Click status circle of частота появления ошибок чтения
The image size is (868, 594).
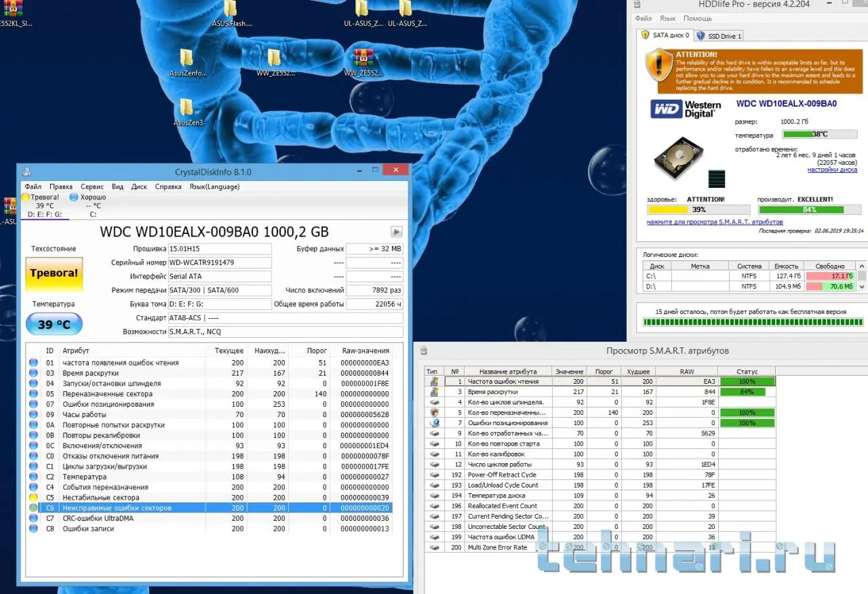33,363
